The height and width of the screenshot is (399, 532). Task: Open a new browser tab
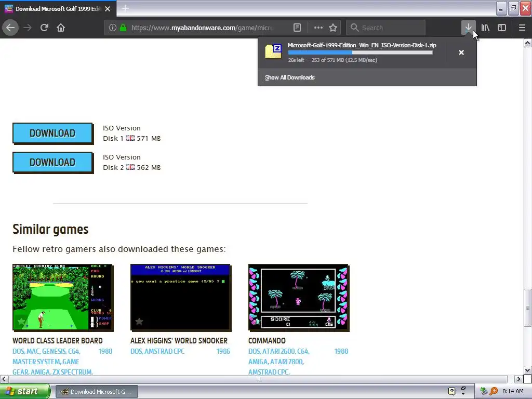(x=125, y=8)
